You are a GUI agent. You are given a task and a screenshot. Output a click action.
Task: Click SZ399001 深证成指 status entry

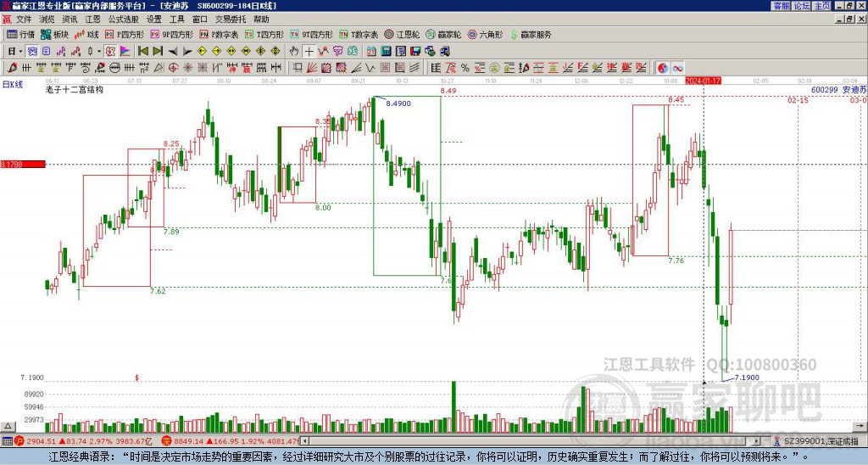click(821, 441)
